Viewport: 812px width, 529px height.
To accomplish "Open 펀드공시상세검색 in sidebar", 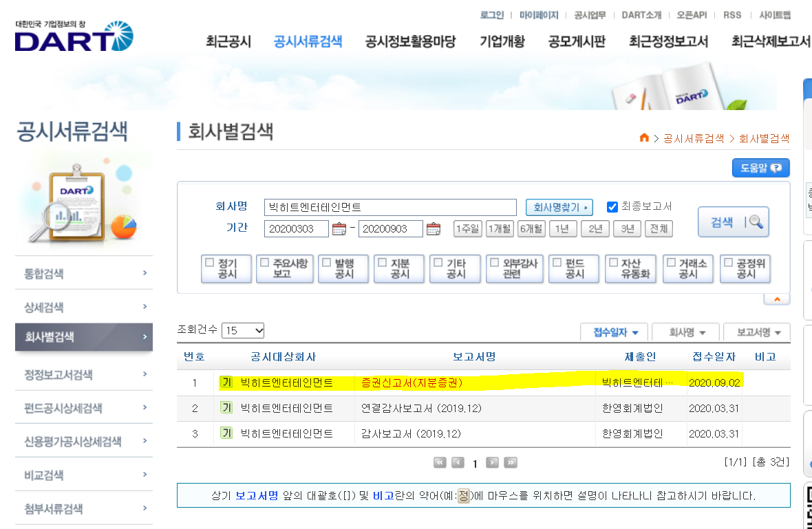I will [84, 408].
